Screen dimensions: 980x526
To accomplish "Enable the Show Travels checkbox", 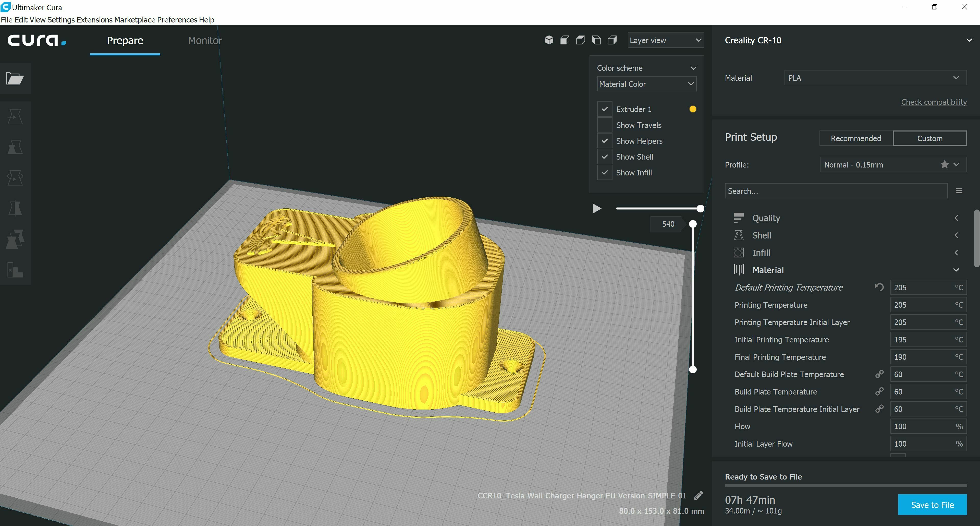I will pos(605,125).
